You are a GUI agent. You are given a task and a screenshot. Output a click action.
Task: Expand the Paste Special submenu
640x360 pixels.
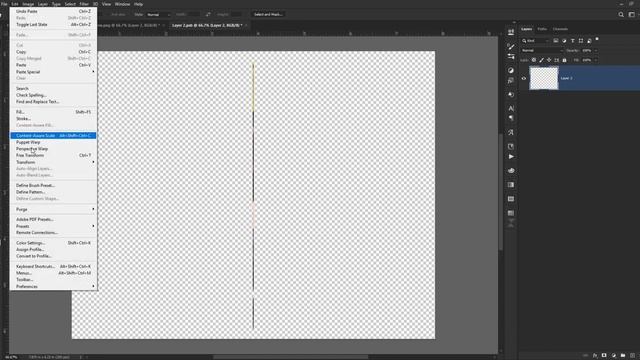[53, 72]
